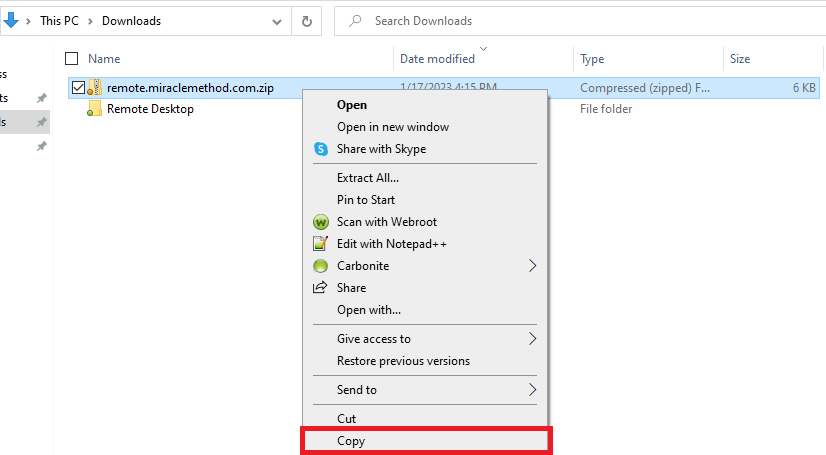
Task: Choose Copy from the context menu
Action: click(351, 441)
